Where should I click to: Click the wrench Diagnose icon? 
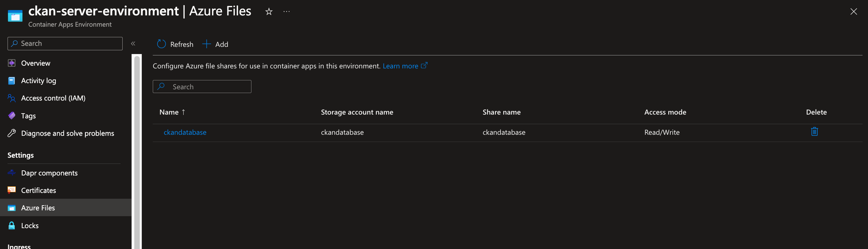(x=12, y=133)
